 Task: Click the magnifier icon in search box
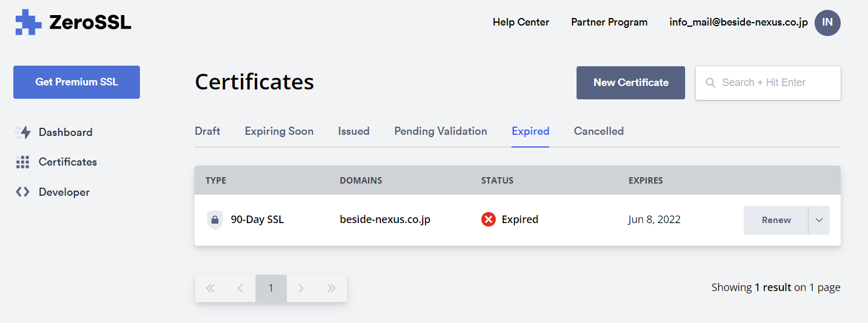pos(710,83)
